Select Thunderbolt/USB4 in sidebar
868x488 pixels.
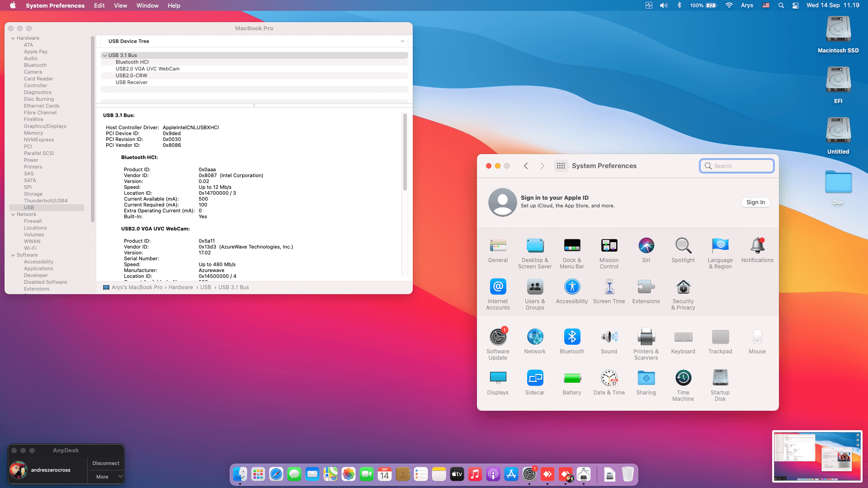click(x=46, y=201)
